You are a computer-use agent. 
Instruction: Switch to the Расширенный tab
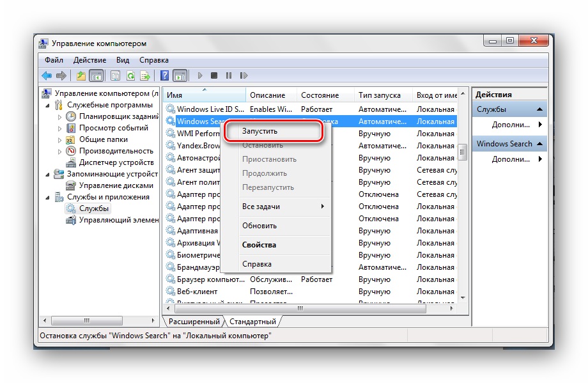coord(194,322)
